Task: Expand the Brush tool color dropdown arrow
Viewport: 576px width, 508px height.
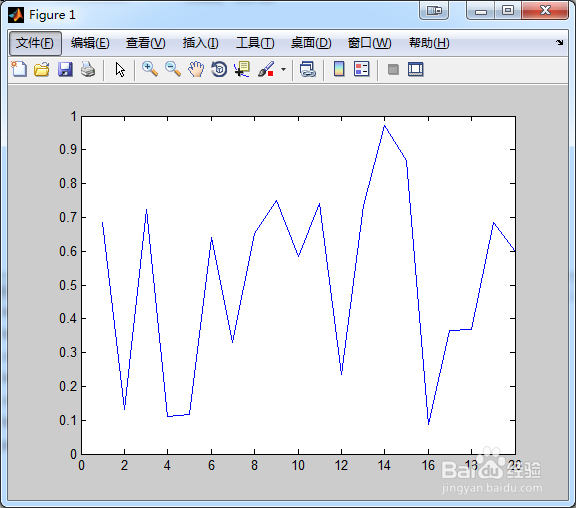Action: 283,69
